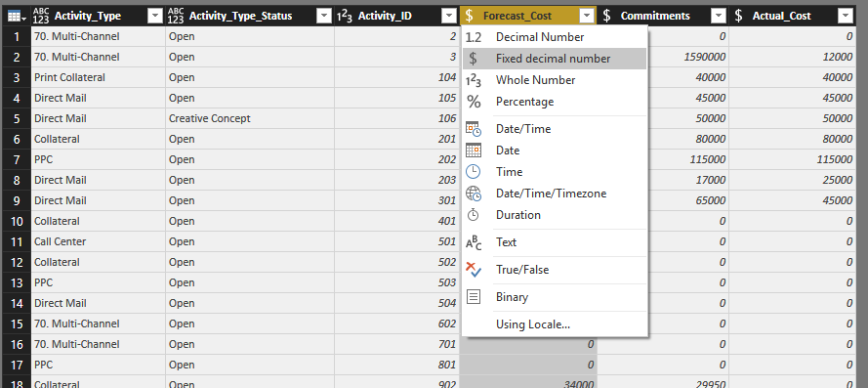Choose Date/Time data type
868x388 pixels.
pyautogui.click(x=555, y=129)
